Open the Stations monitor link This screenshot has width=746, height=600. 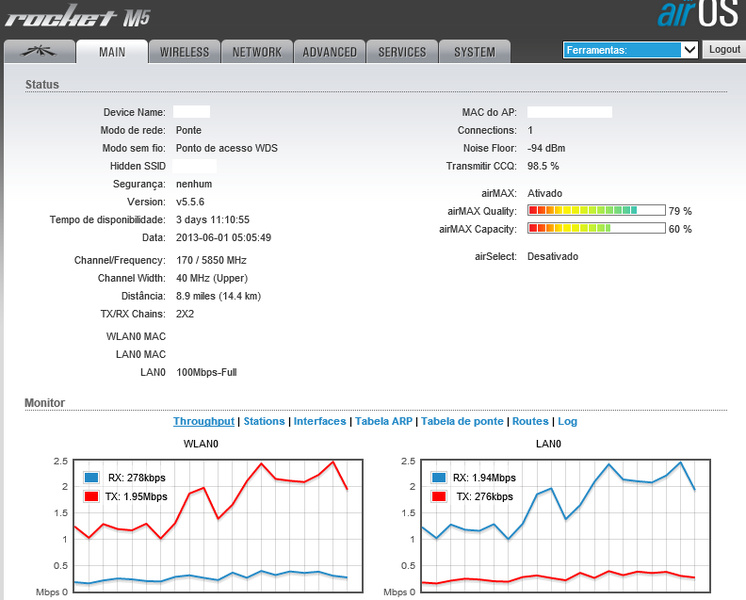[264, 421]
